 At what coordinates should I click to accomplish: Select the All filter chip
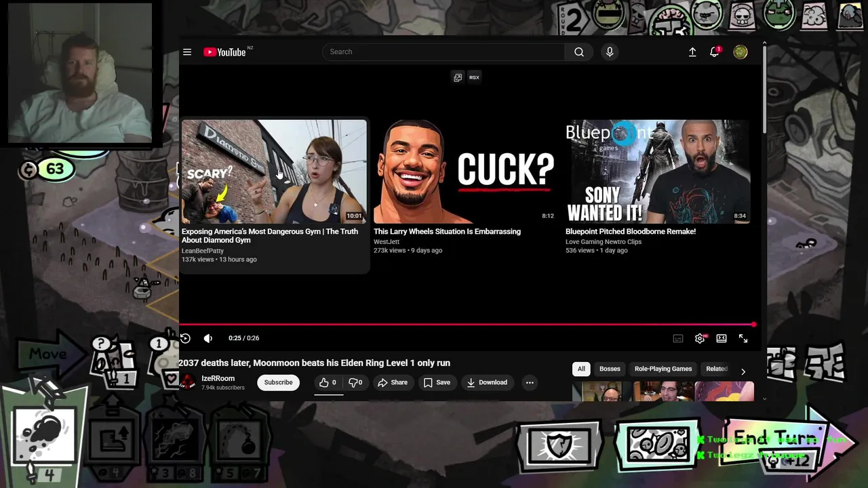click(581, 369)
